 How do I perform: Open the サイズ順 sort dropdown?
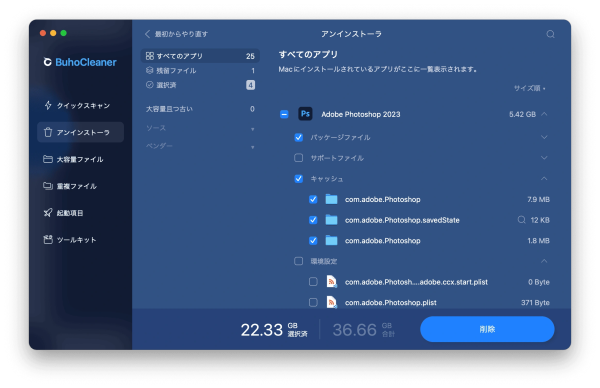click(530, 88)
